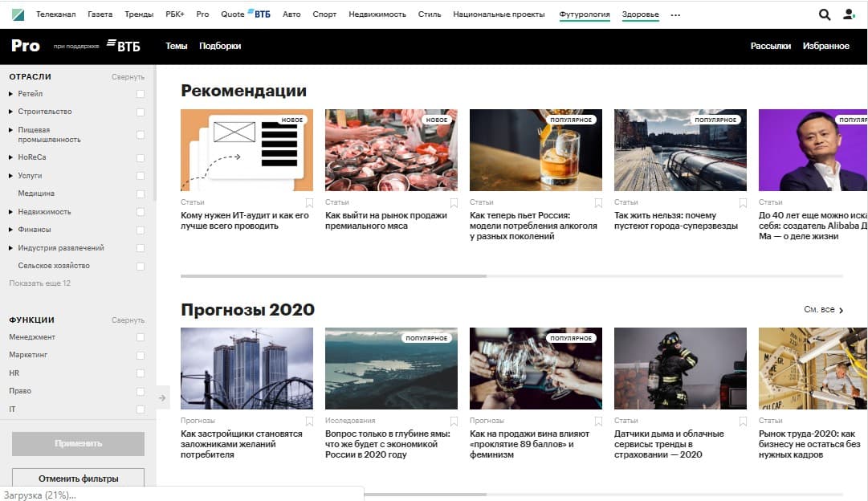Tick the Маркетинг checkbox

coord(141,356)
